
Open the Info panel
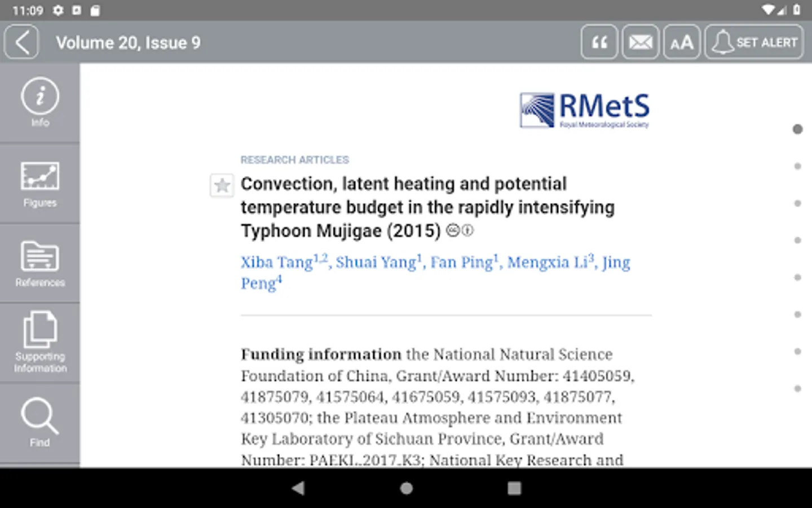pos(39,102)
